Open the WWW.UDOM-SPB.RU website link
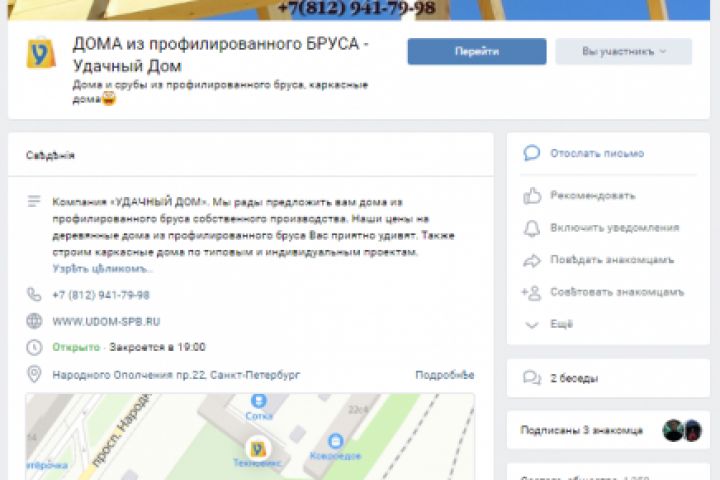720x480 pixels. pyautogui.click(x=106, y=322)
